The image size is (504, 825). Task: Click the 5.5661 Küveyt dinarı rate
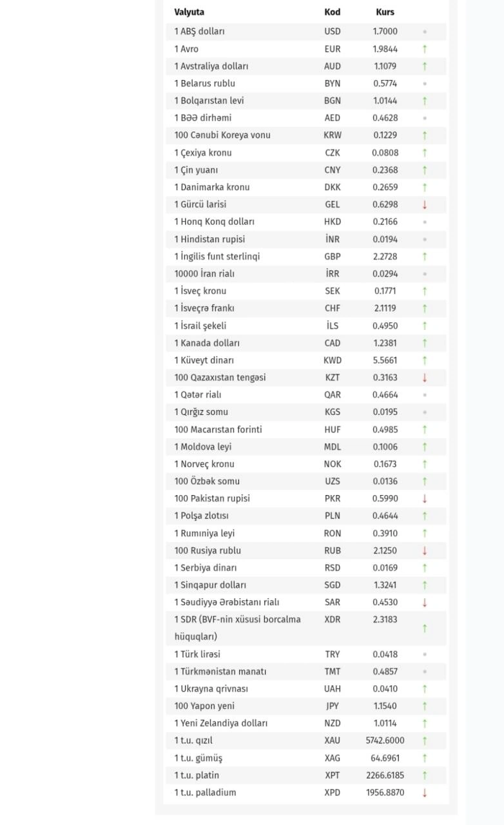pos(385,360)
